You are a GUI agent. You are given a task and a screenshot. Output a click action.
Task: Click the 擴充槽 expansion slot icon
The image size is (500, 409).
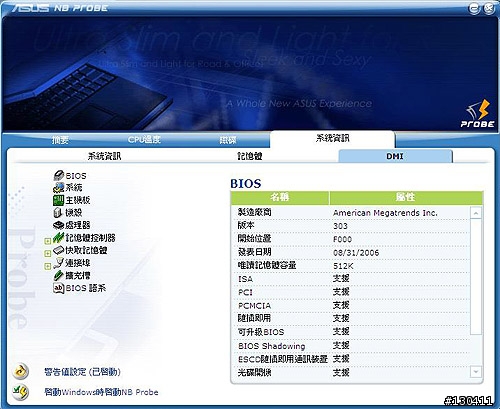click(x=58, y=275)
